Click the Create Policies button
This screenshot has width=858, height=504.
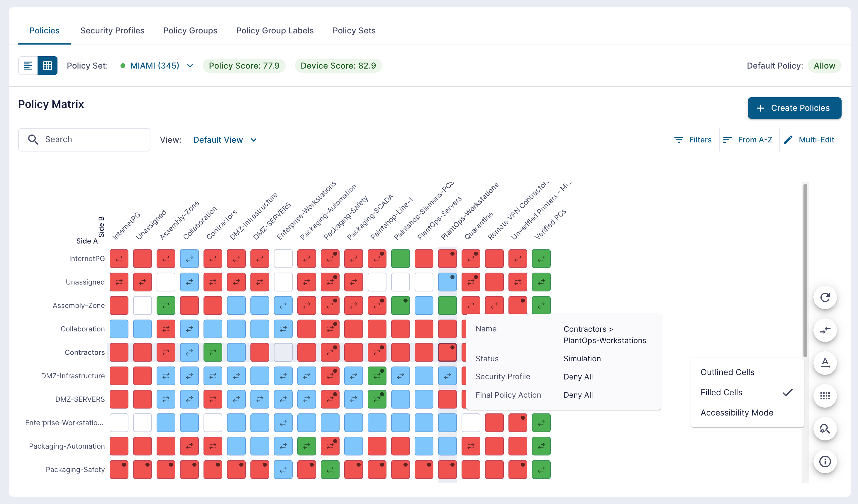[x=794, y=108]
